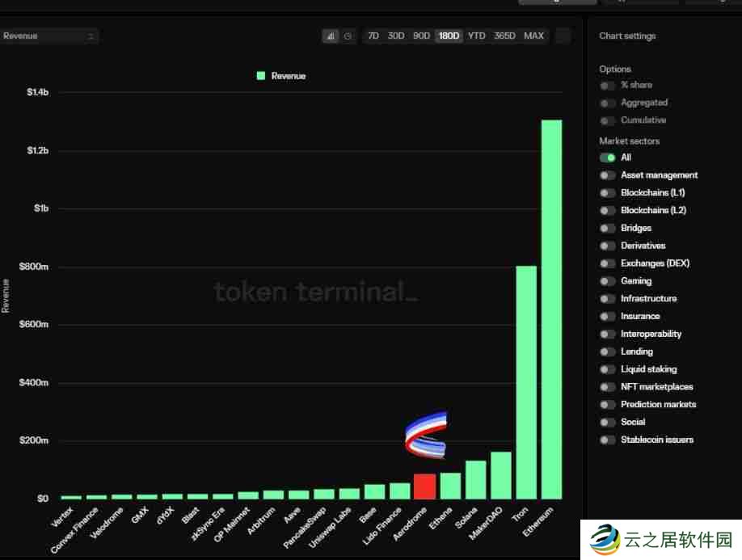Viewport: 742px width, 560px height.
Task: Click the red Aerodrome bar
Action: click(424, 486)
